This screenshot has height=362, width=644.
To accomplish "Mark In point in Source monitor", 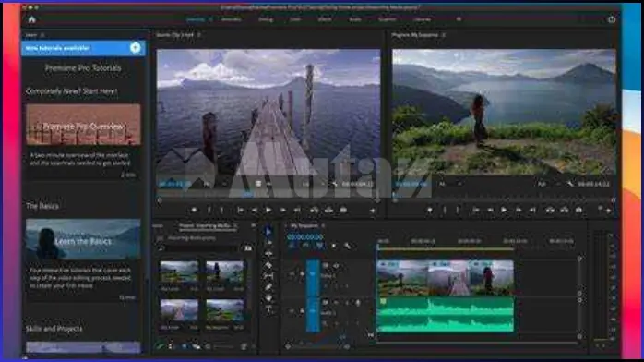I will click(x=209, y=210).
